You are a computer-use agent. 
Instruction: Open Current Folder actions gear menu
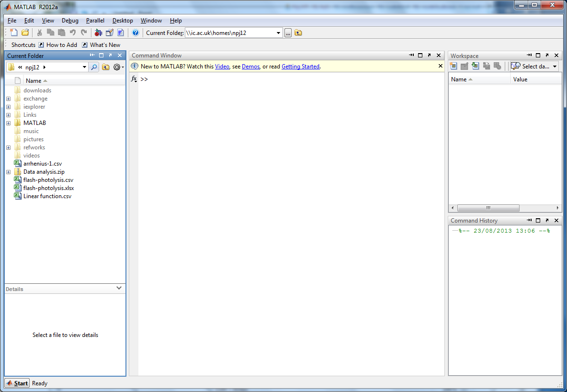pyautogui.click(x=118, y=67)
